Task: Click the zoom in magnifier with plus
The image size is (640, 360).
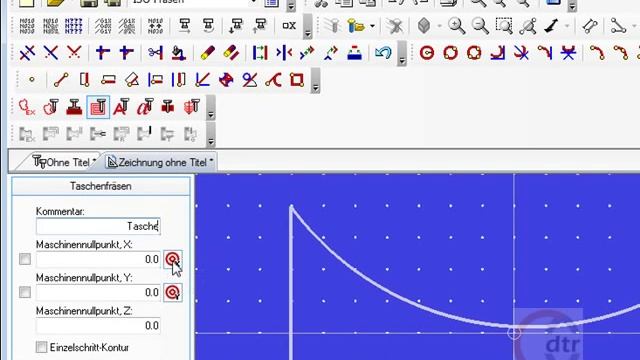Action: coord(456,26)
